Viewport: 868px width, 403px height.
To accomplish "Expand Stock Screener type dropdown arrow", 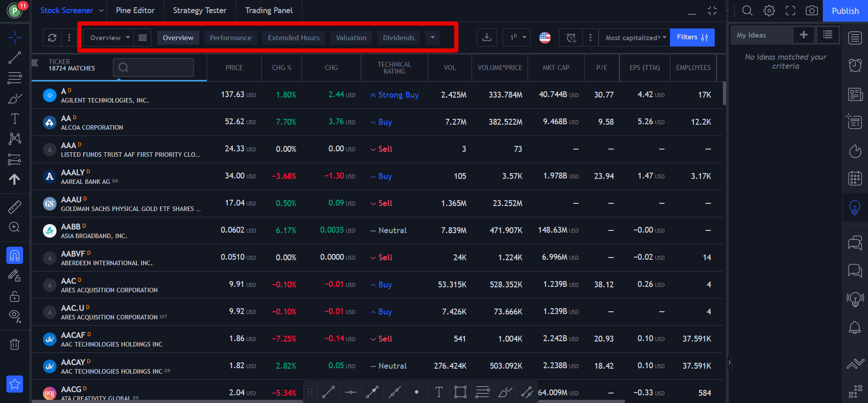I will point(101,10).
